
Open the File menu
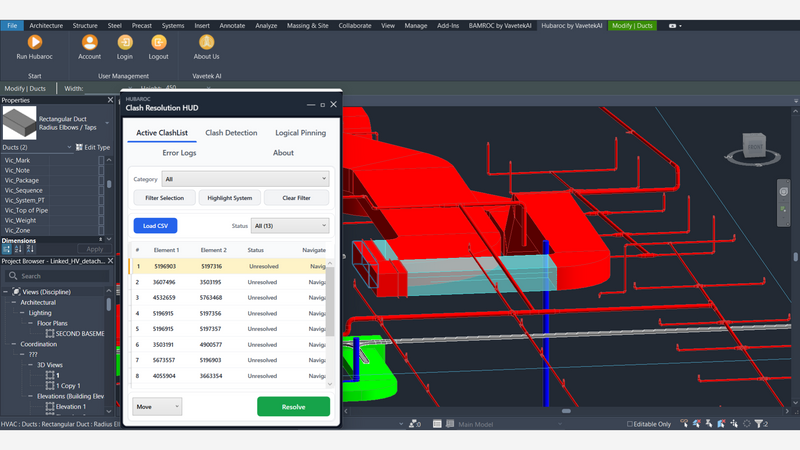pyautogui.click(x=12, y=26)
